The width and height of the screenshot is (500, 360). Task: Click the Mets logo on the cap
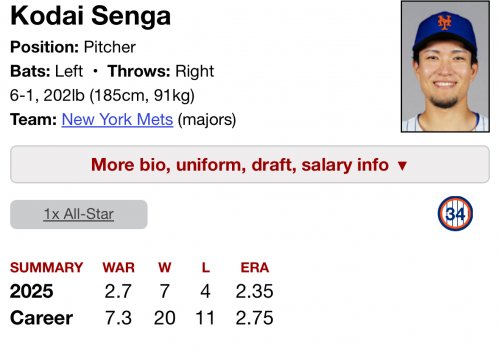coord(445,21)
